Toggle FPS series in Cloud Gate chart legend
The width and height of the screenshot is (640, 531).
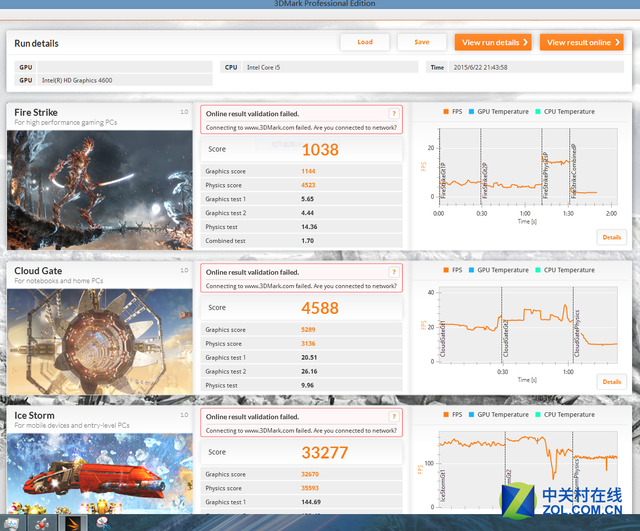point(453,270)
